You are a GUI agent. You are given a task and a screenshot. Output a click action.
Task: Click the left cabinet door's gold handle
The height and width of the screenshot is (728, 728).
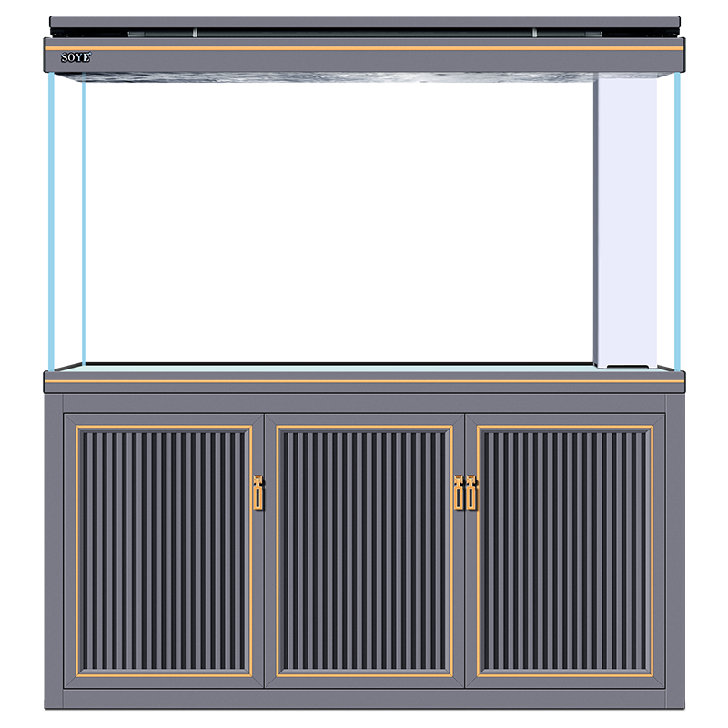[x=258, y=492]
